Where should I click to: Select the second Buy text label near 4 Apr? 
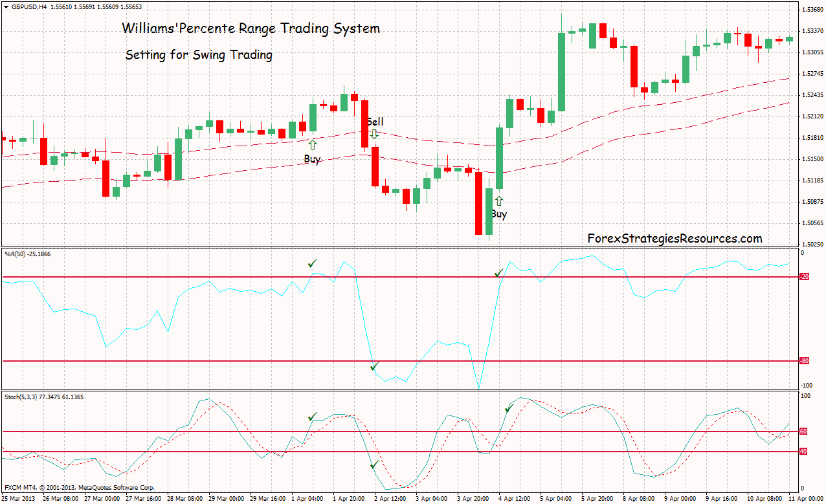coord(498,214)
